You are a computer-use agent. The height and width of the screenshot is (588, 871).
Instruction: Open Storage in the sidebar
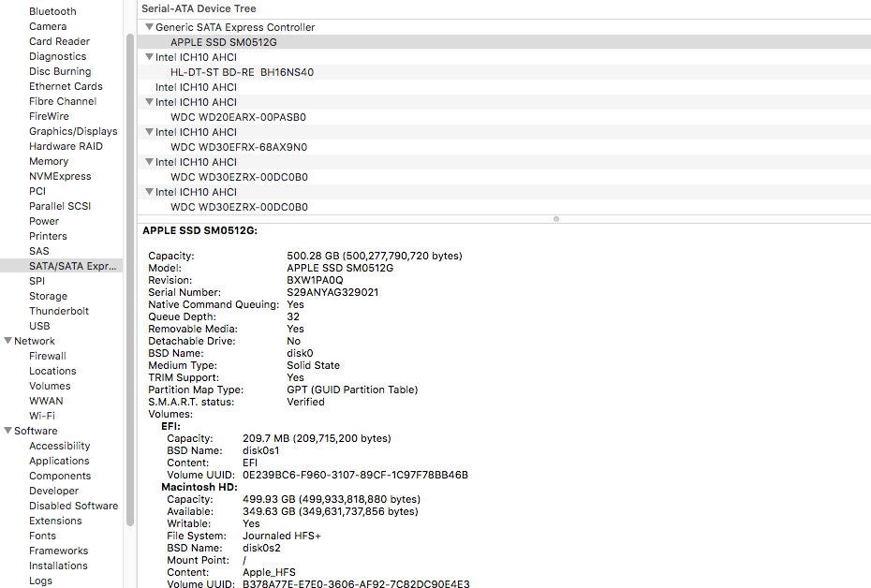click(48, 296)
